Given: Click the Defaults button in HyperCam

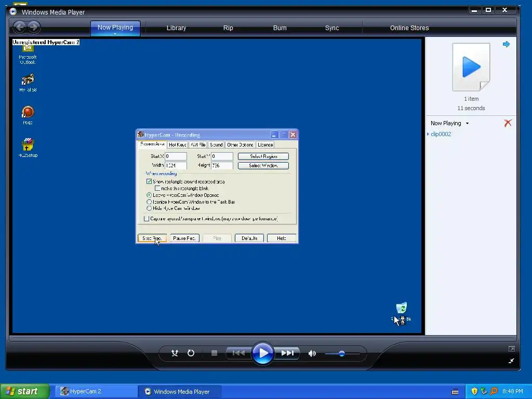Looking at the screenshot, I should pos(249,238).
